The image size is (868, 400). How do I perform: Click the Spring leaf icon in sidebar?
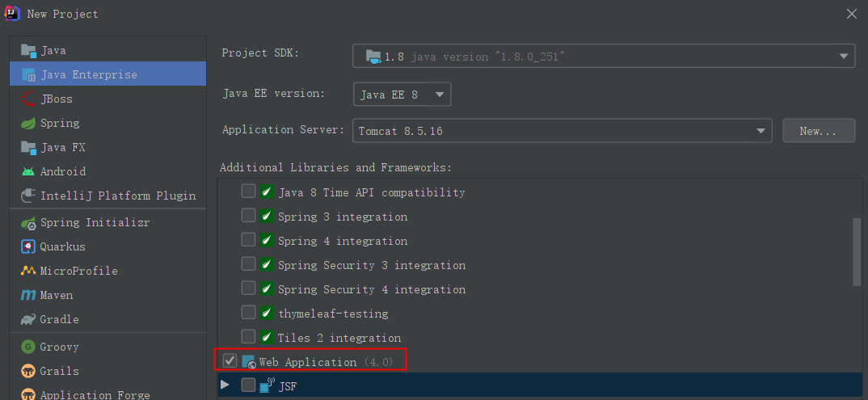28,123
